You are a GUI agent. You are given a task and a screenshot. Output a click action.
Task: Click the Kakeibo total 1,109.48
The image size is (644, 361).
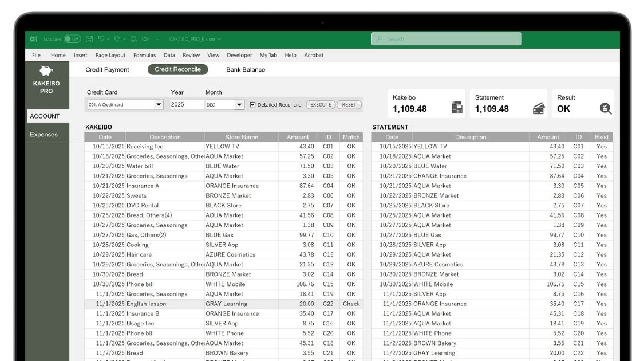409,109
